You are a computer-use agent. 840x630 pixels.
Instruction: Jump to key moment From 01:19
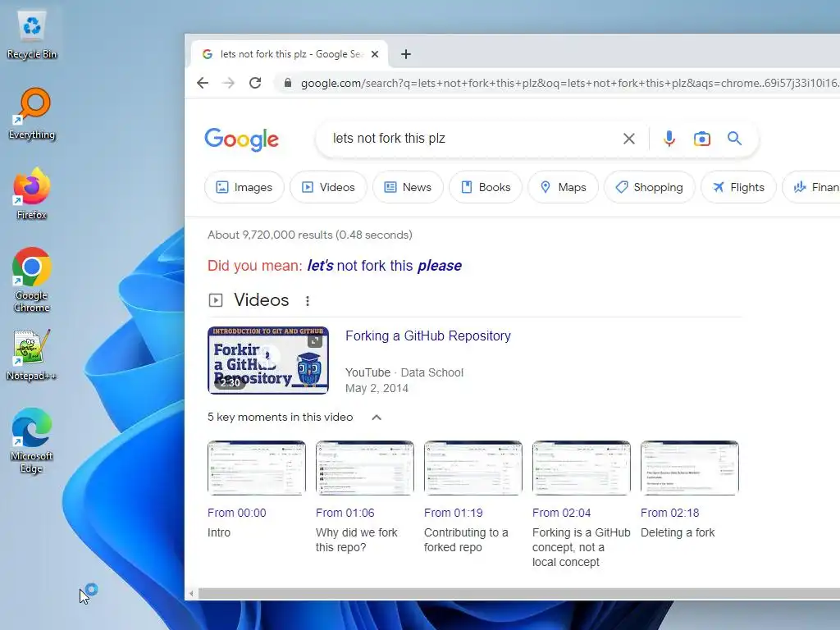click(453, 513)
